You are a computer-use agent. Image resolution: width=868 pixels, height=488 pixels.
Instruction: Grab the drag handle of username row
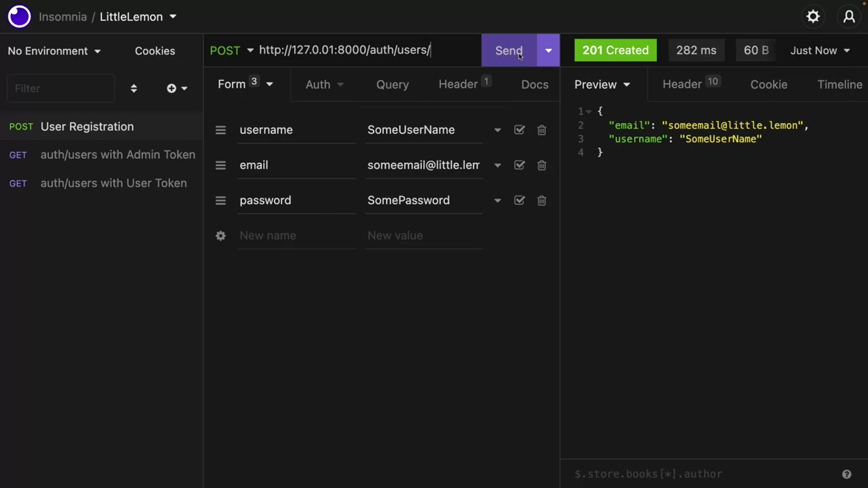[220, 130]
